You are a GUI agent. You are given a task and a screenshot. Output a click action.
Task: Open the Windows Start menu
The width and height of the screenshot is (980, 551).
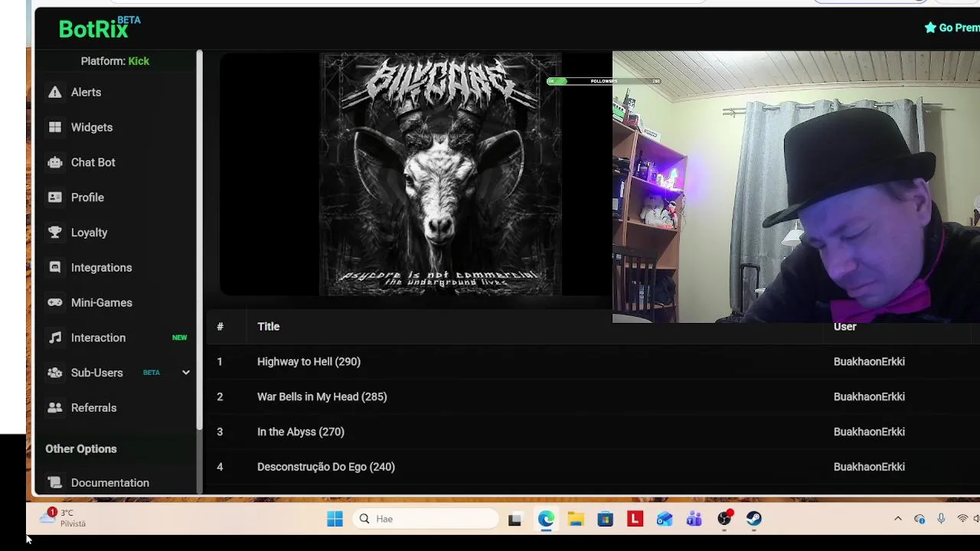[x=335, y=519]
